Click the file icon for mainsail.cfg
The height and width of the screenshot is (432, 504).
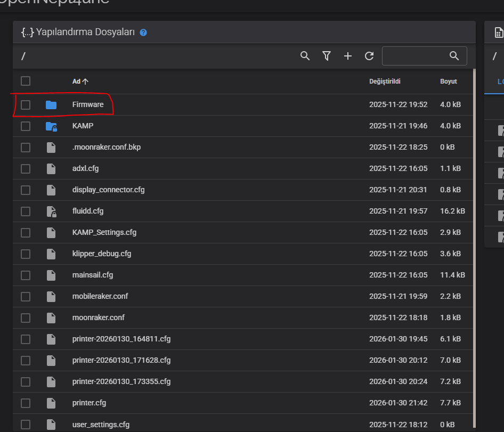[51, 275]
